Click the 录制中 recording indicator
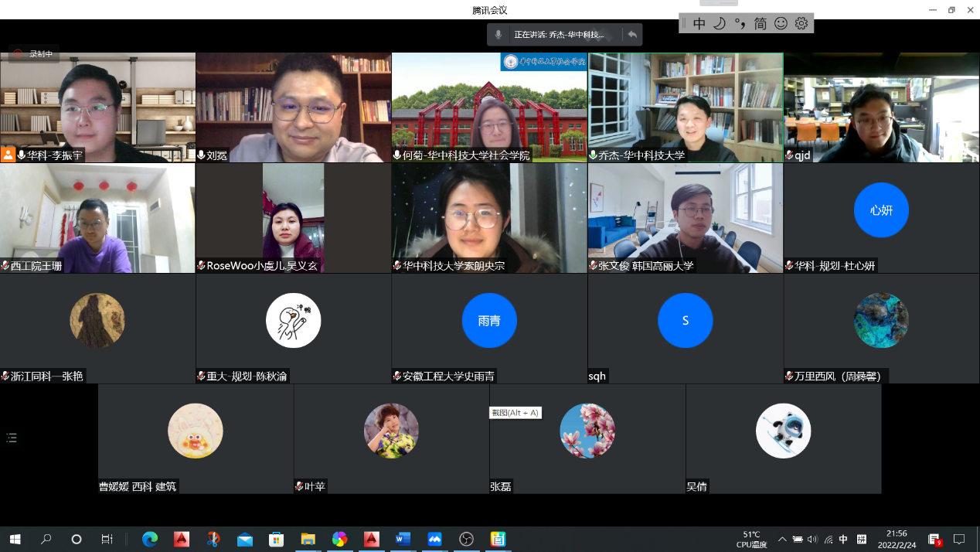Image resolution: width=980 pixels, height=552 pixels. 34,54
